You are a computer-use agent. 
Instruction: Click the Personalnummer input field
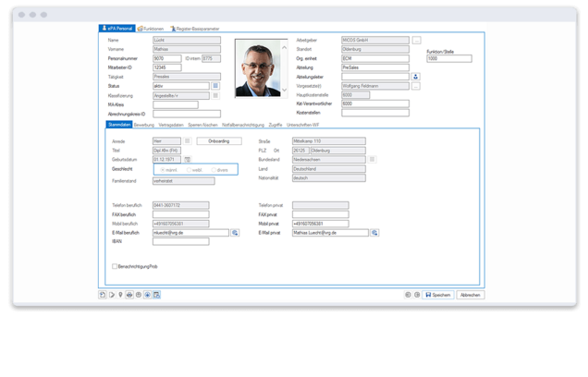click(166, 58)
